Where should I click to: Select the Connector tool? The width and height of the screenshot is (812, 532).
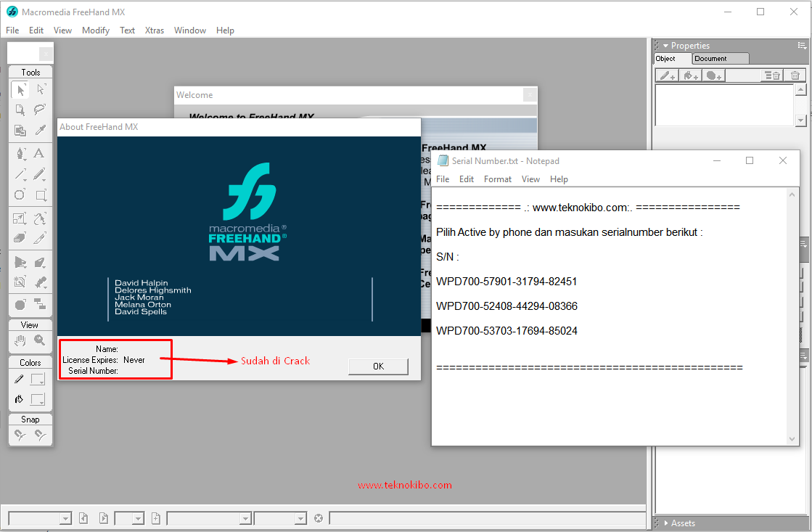click(x=41, y=305)
